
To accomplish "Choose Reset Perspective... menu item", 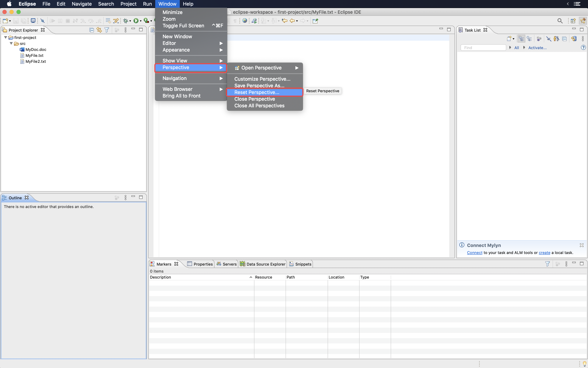I will [265, 92].
